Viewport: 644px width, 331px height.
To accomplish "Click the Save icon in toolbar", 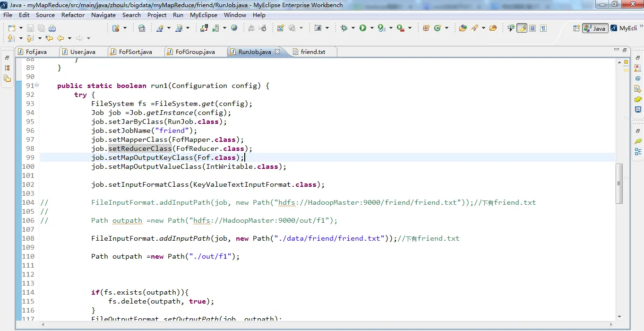I will pyautogui.click(x=30, y=28).
